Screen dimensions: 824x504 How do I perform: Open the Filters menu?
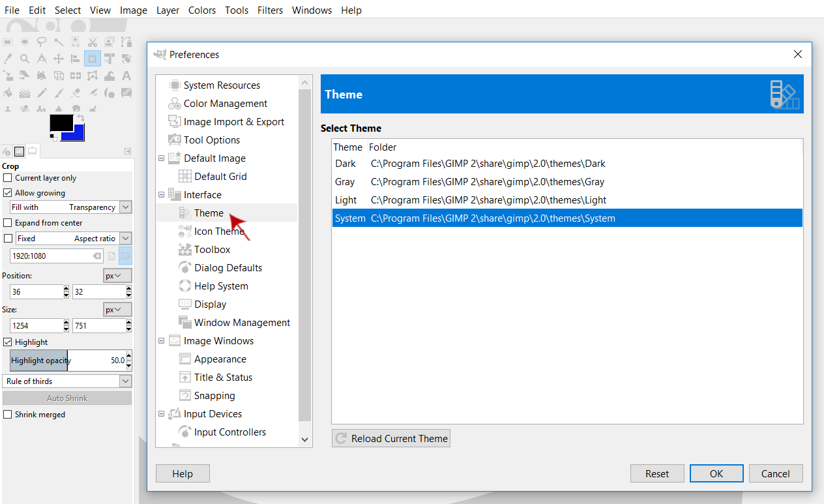270,10
